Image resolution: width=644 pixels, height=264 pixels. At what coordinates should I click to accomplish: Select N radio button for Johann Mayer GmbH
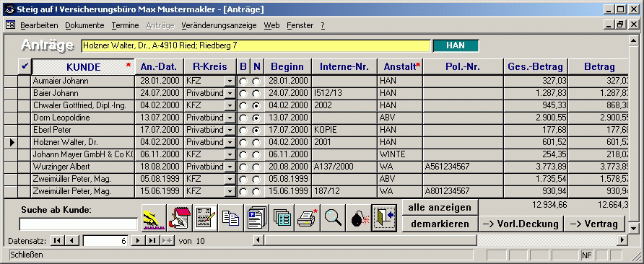(256, 156)
